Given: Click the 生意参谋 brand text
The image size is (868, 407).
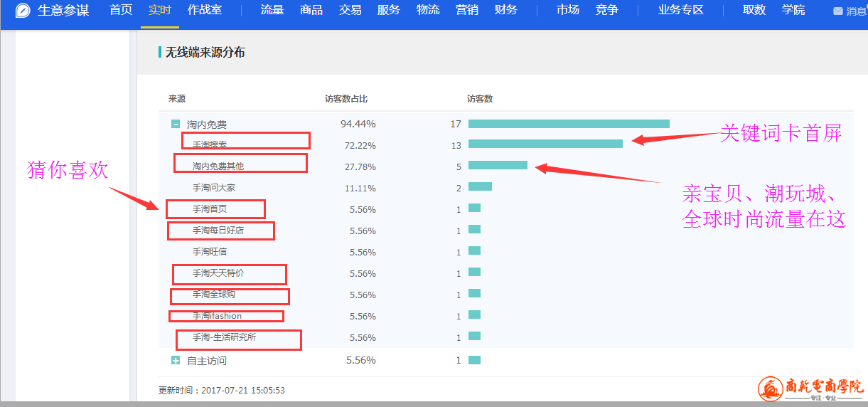Looking at the screenshot, I should [x=63, y=11].
